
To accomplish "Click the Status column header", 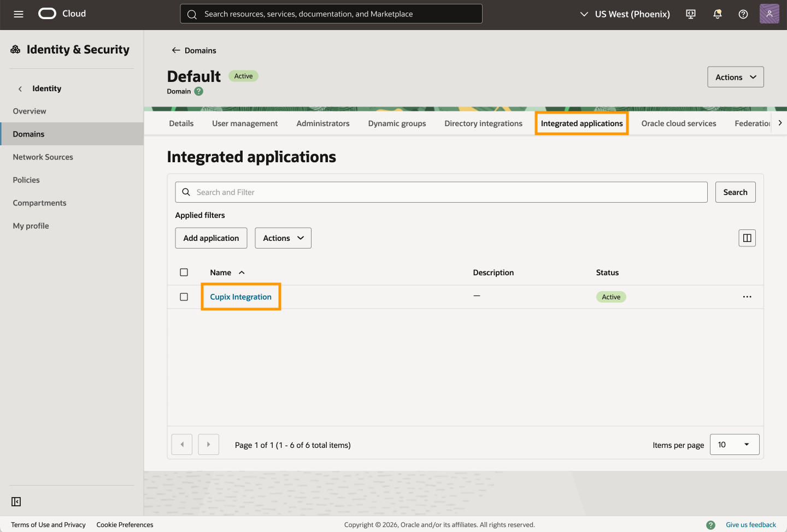I will click(607, 273).
